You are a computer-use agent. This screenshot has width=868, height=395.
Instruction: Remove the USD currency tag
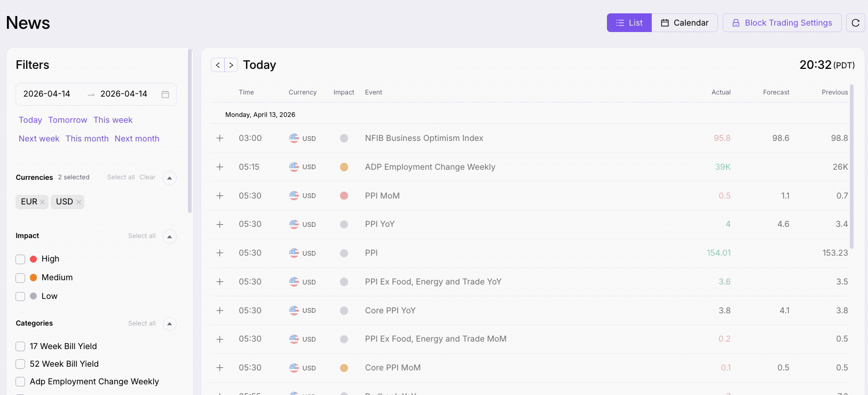[78, 202]
